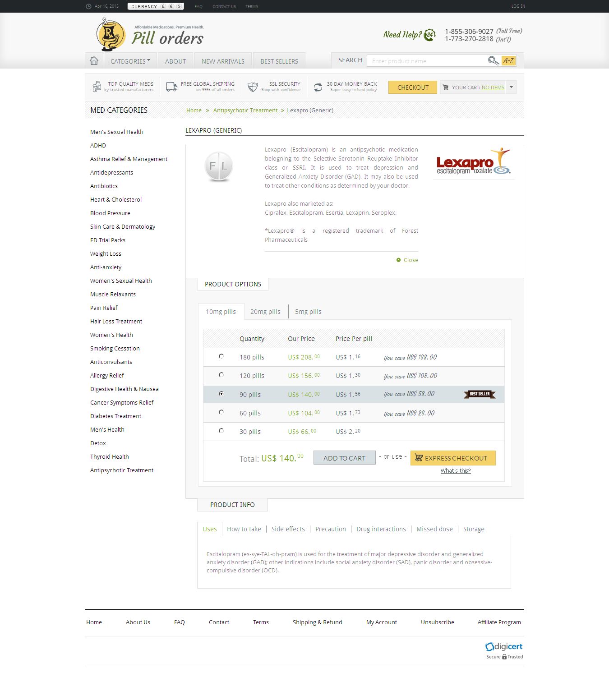Viewport: 609px width, 700px height.
Task: Click the yellow Checkout button
Action: (x=413, y=87)
